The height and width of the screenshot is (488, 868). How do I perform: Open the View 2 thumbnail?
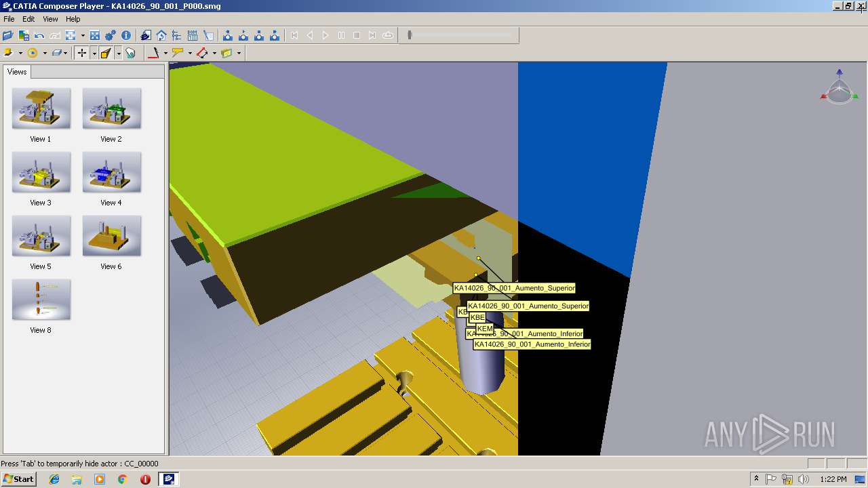(x=111, y=108)
